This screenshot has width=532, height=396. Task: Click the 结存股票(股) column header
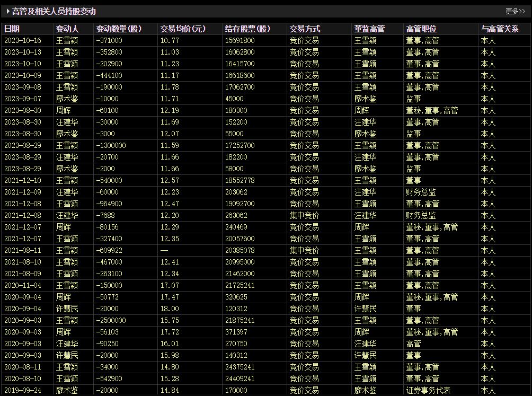pos(247,29)
